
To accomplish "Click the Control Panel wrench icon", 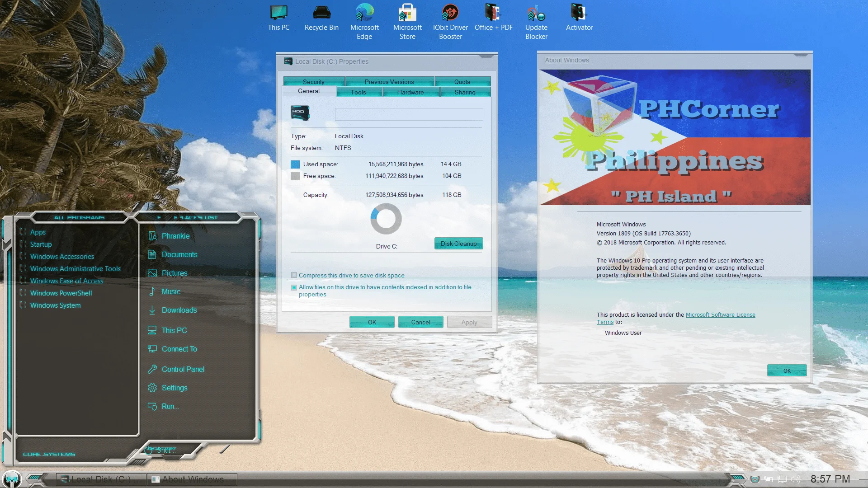I will pyautogui.click(x=152, y=369).
